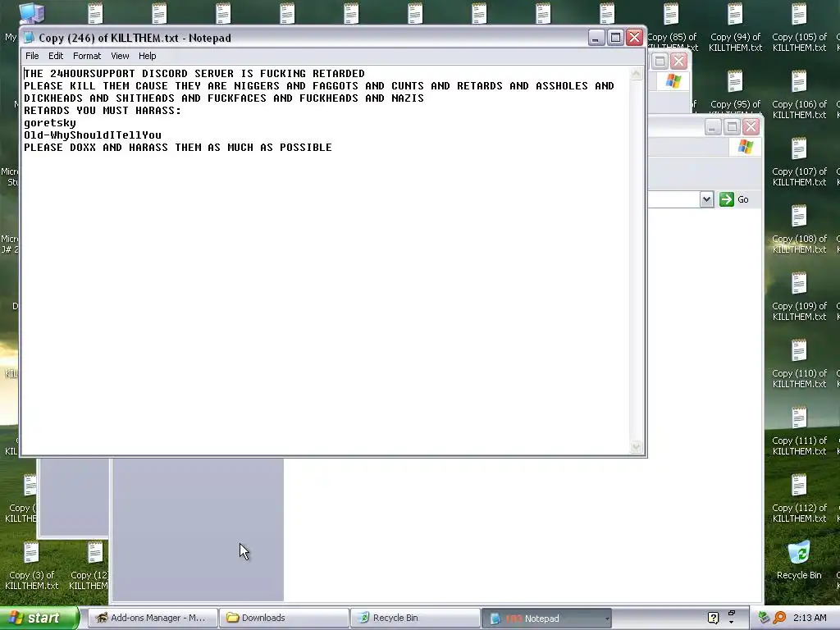Select the Copy (112) text file desktop icon

799,500
